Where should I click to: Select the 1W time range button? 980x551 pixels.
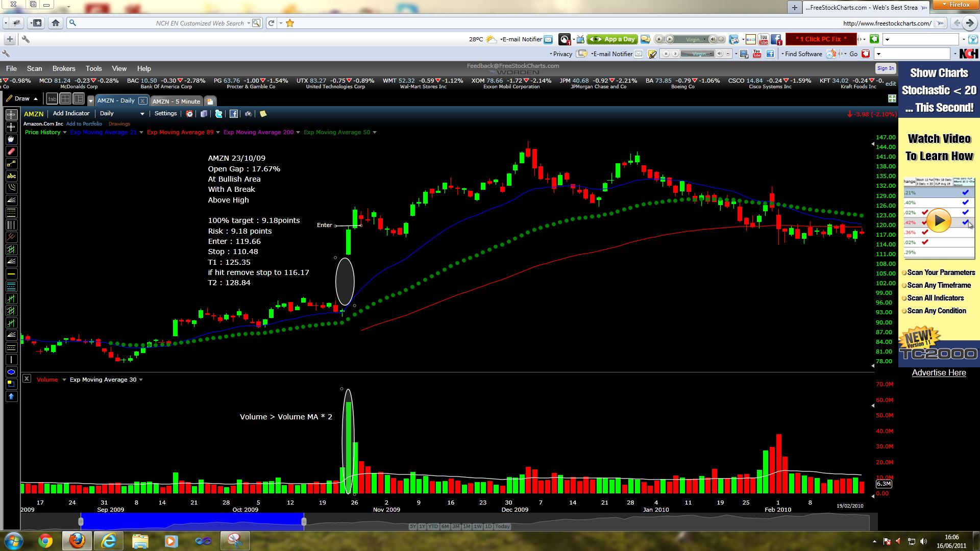pyautogui.click(x=477, y=527)
